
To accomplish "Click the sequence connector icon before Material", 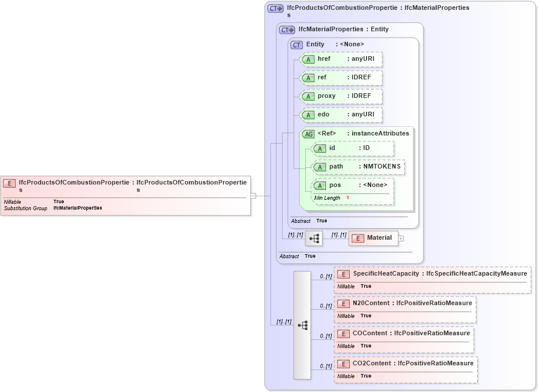I will 314,237.
